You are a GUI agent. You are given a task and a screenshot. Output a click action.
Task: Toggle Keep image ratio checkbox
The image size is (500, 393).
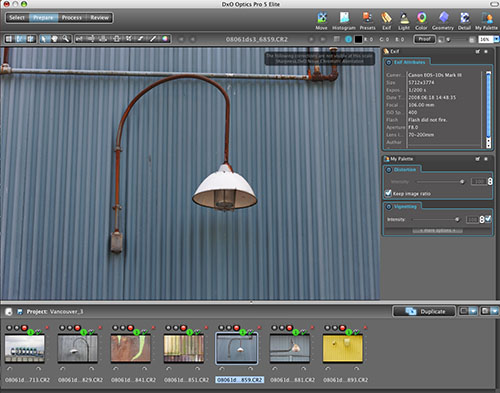(x=388, y=193)
